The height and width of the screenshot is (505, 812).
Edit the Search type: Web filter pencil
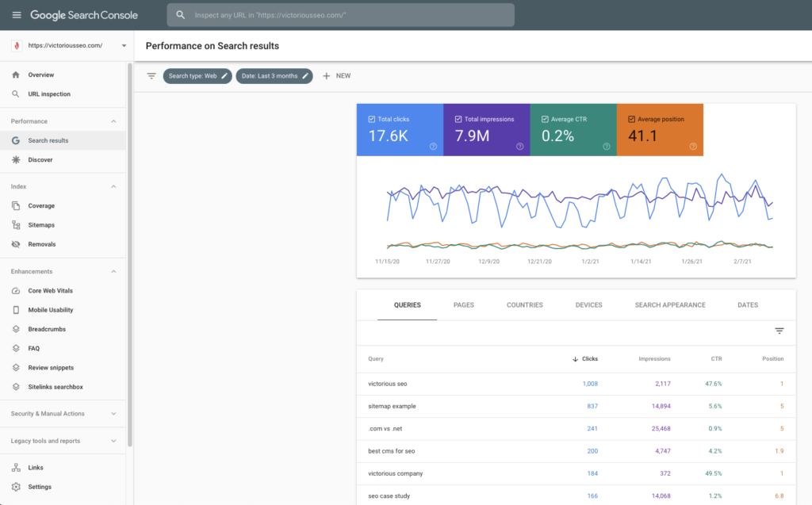coord(224,76)
